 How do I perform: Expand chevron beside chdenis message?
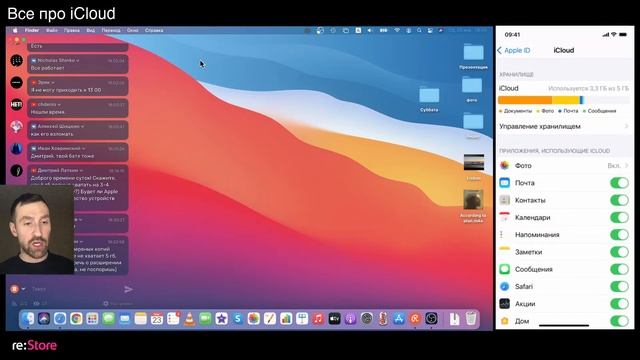(59, 104)
